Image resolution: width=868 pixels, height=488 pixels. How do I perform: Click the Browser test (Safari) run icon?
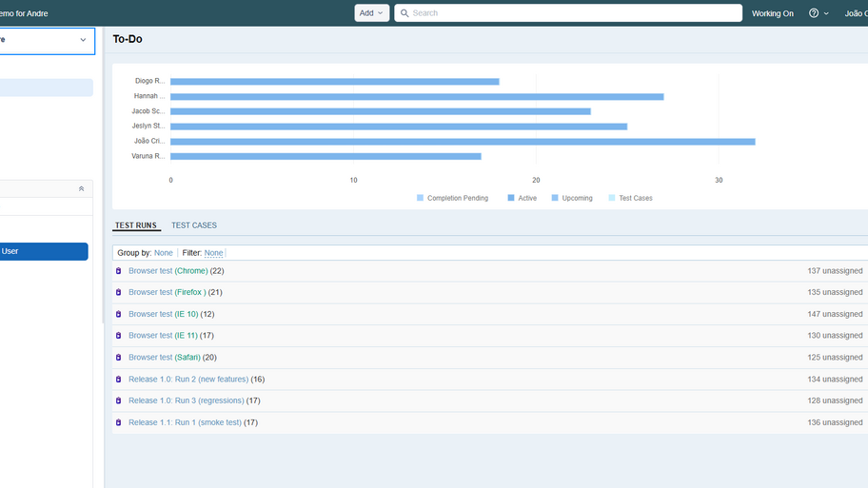click(x=119, y=358)
